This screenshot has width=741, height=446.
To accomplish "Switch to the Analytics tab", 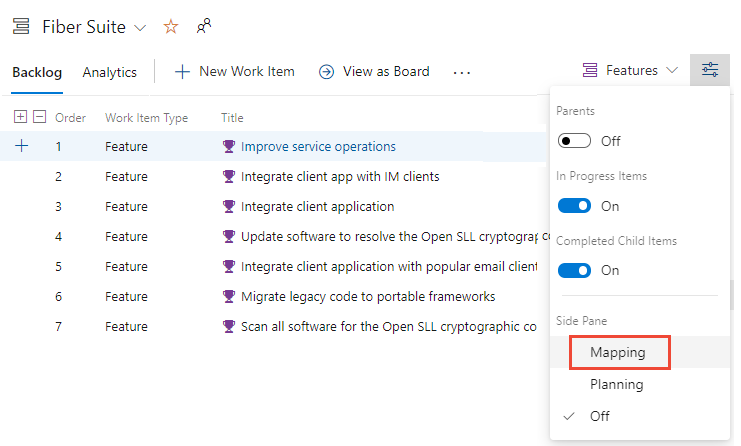I will click(x=110, y=72).
